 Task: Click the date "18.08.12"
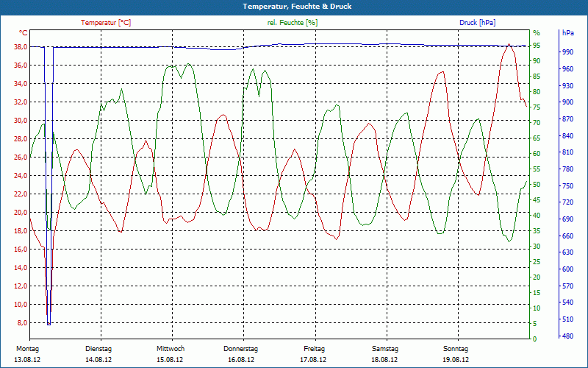[x=384, y=359]
